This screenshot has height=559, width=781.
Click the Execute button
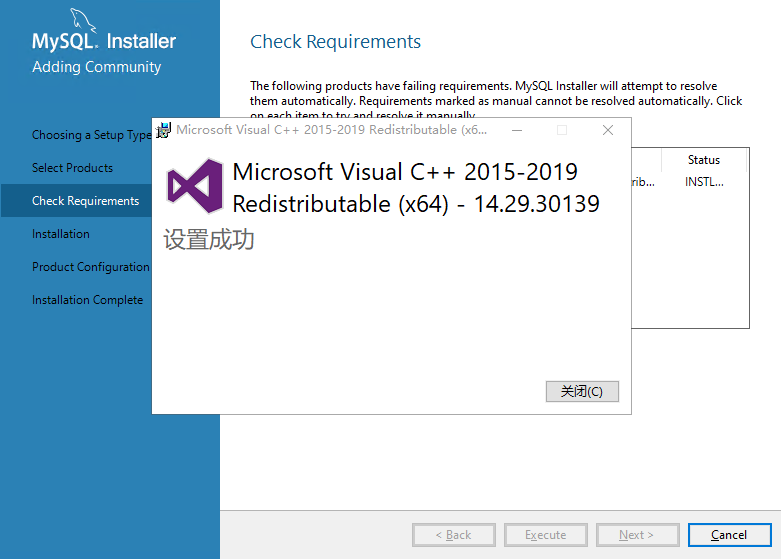(545, 535)
